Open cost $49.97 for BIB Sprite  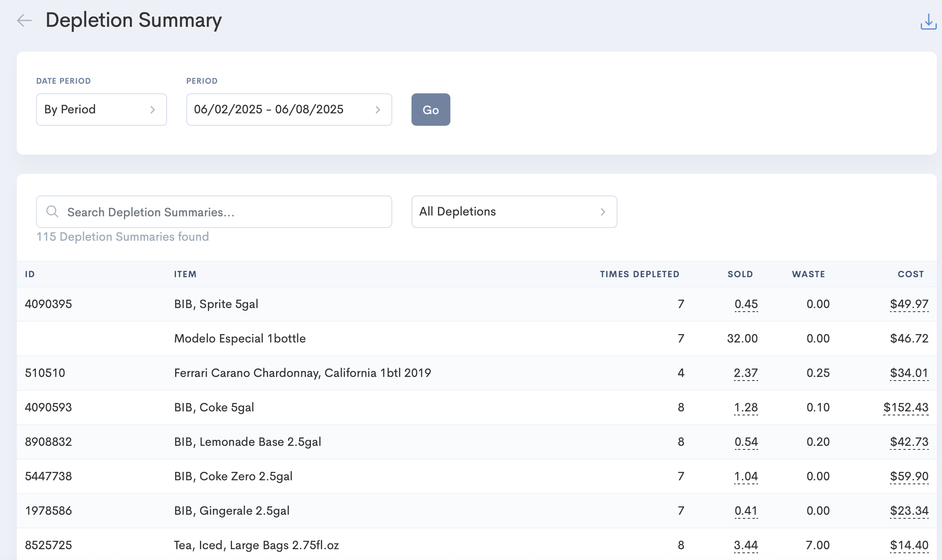pos(909,304)
